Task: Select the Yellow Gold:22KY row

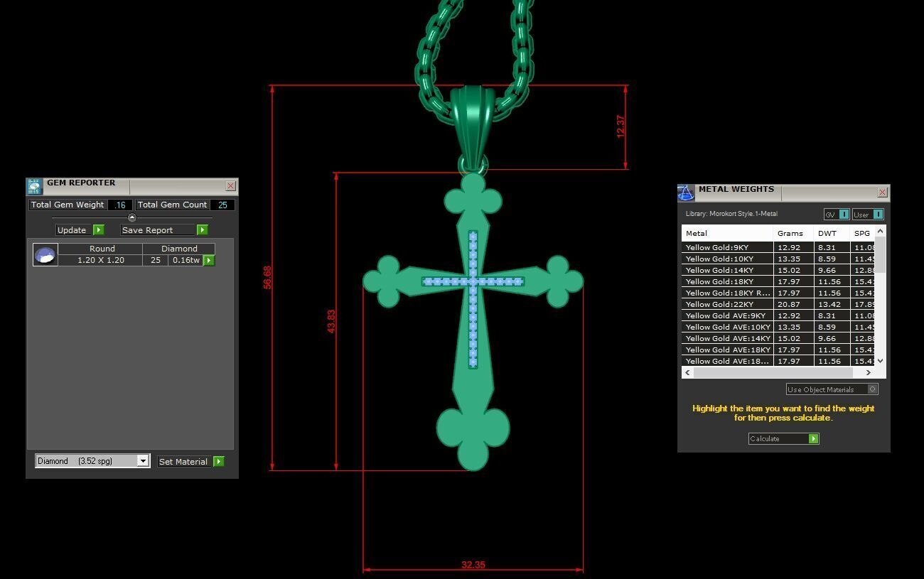Action: pos(778,304)
